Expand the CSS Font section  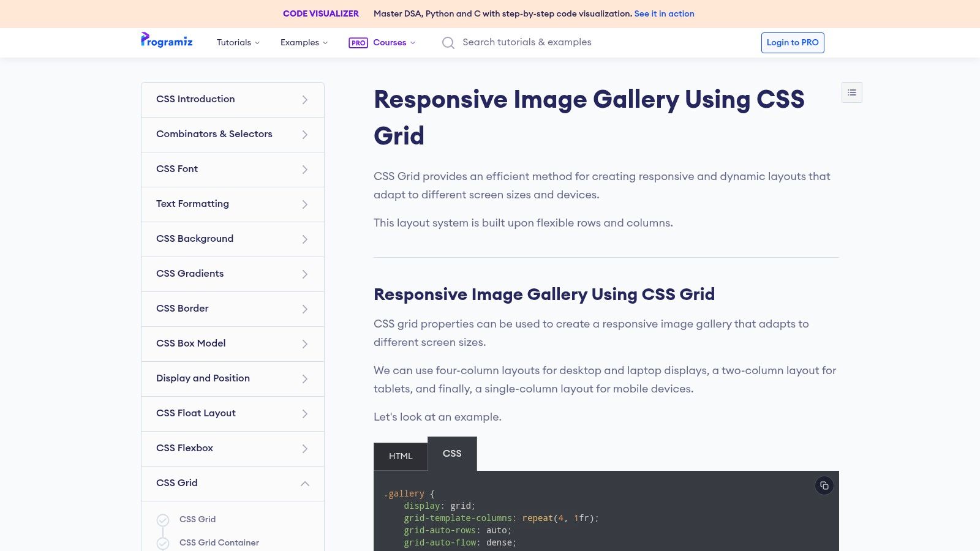233,170
